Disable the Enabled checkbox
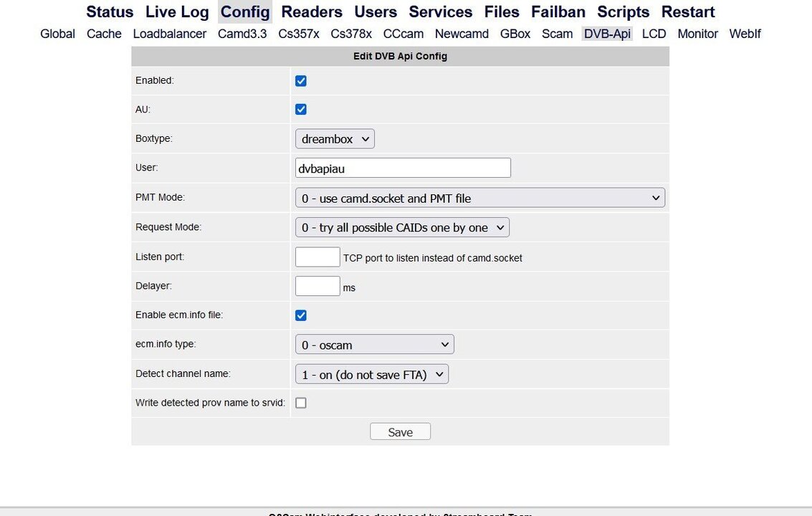The height and width of the screenshot is (516, 812). click(x=300, y=80)
